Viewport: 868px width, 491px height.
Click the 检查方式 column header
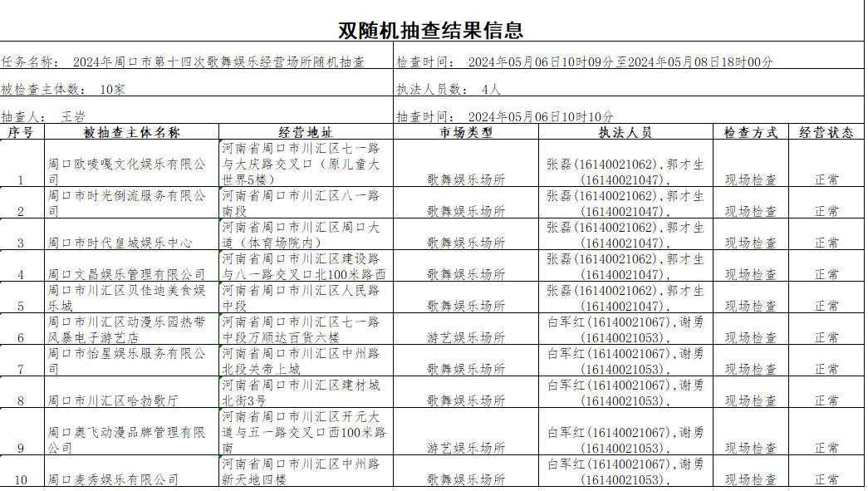pos(751,132)
